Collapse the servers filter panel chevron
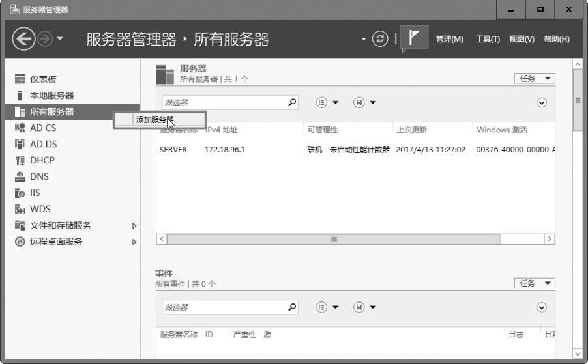 click(542, 103)
